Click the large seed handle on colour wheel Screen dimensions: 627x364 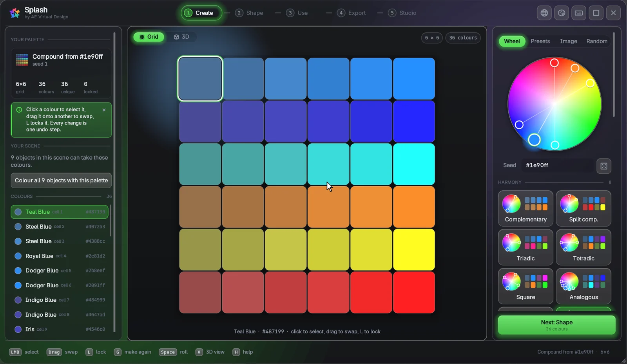534,140
